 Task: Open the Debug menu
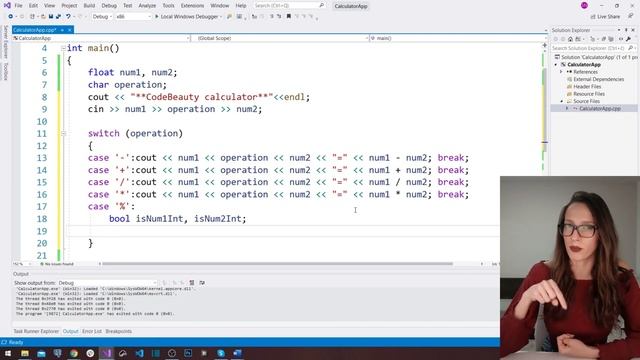tap(109, 6)
